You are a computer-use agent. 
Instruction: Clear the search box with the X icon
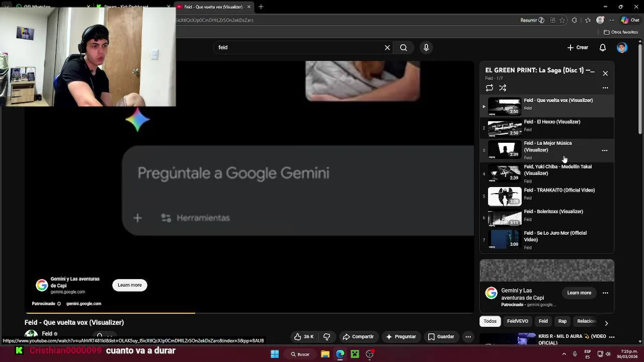point(387,47)
